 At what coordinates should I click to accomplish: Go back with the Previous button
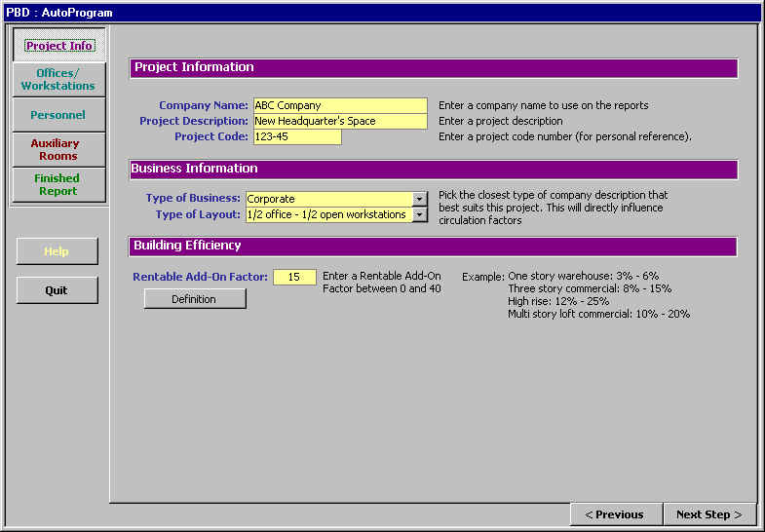tap(615, 514)
